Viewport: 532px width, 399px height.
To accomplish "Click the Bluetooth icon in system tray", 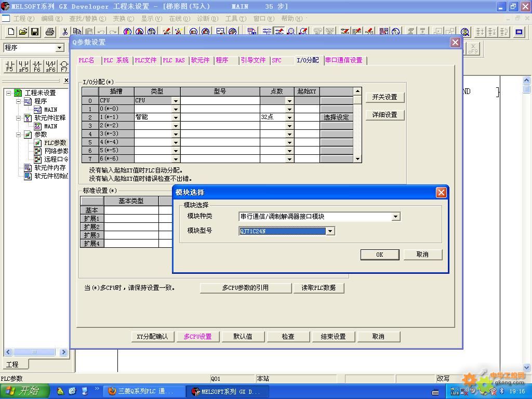I will pos(502,392).
